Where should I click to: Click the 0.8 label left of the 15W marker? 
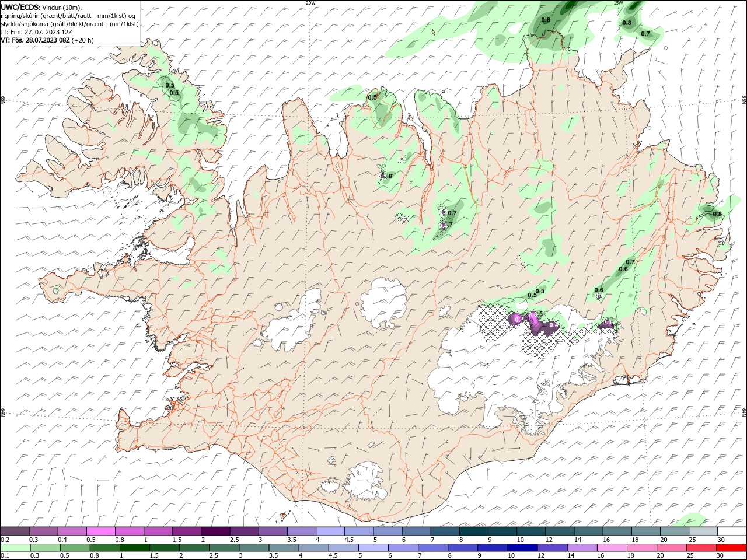546,20
